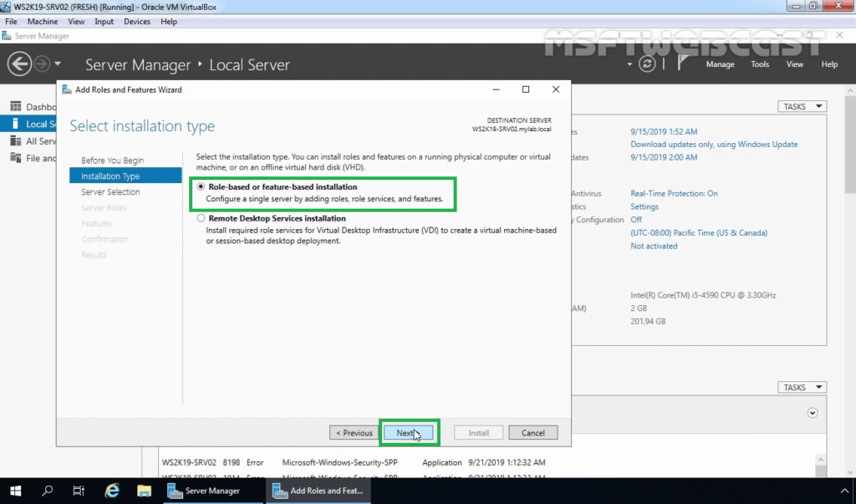
Task: Click the events list scroll up arrow
Action: coord(821,460)
